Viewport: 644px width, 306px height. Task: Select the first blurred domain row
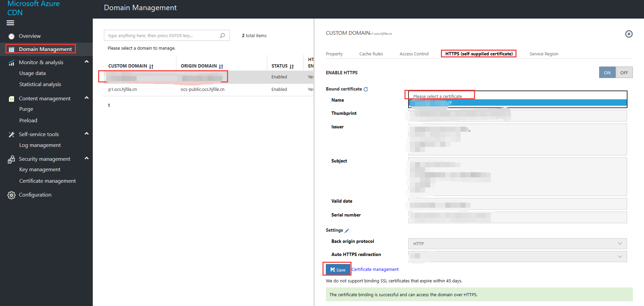[x=209, y=77]
